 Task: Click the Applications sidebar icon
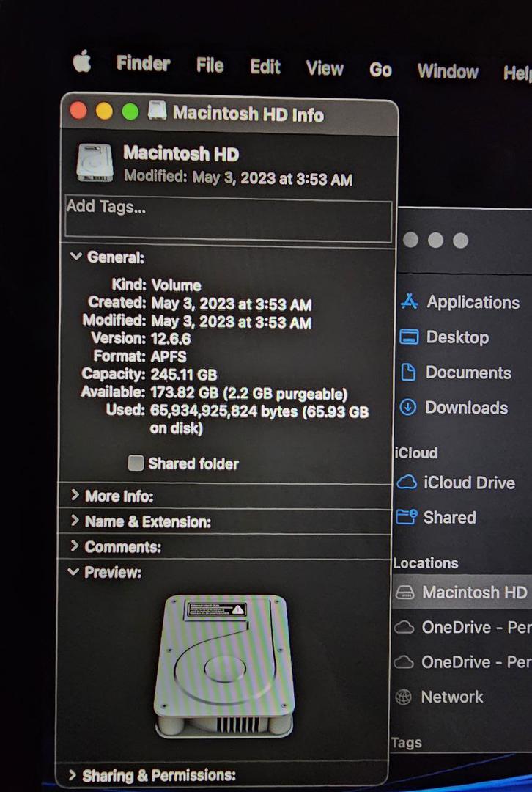[x=410, y=301]
